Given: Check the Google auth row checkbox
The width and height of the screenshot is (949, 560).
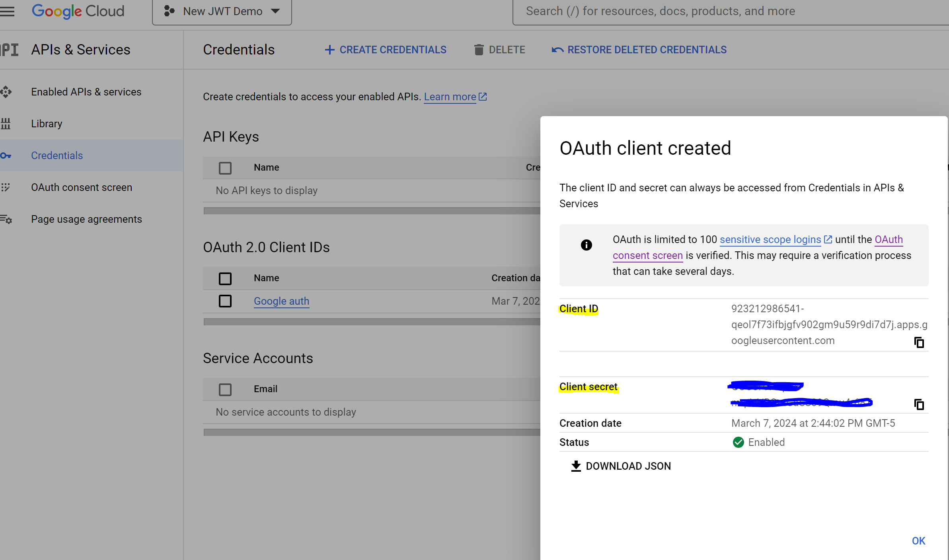Looking at the screenshot, I should pos(225,301).
